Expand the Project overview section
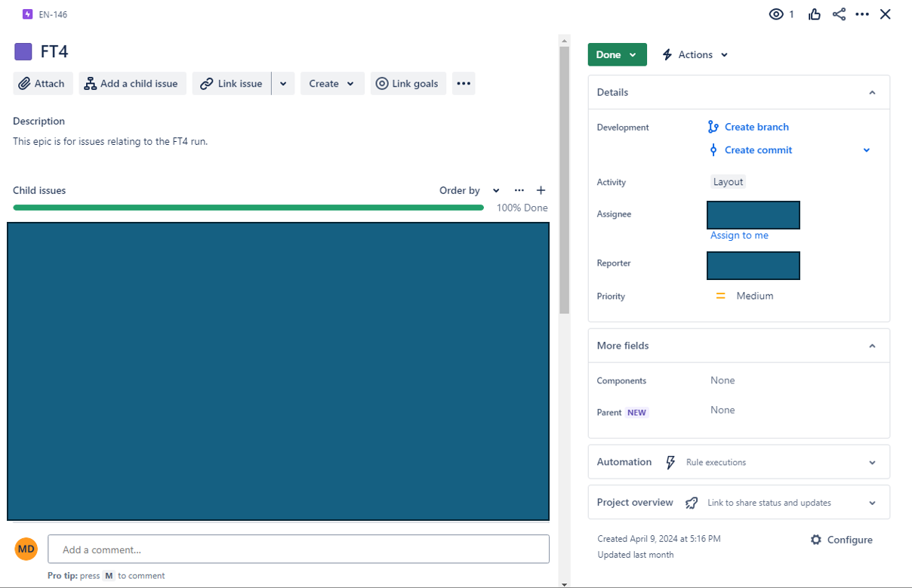This screenshot has width=912, height=588. click(872, 503)
